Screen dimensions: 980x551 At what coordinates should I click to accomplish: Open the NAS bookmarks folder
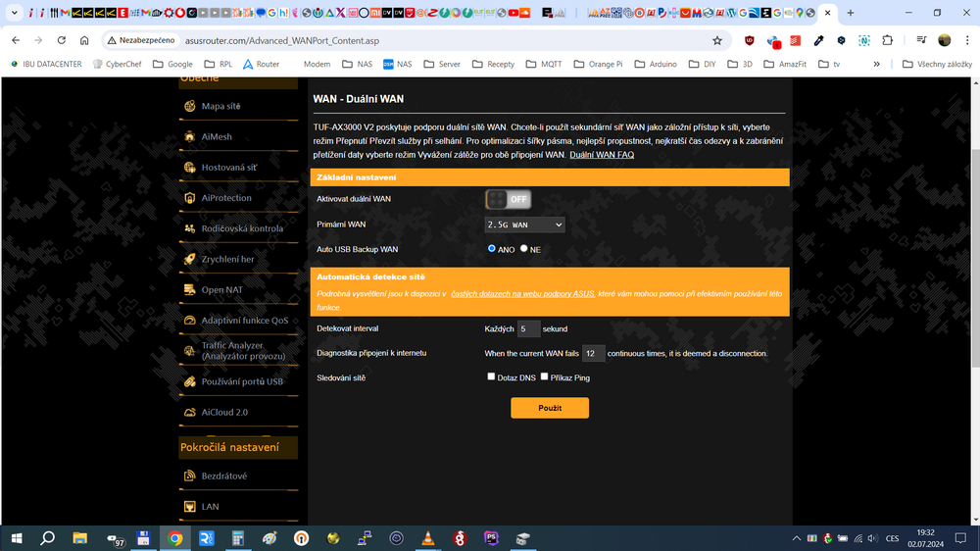358,64
